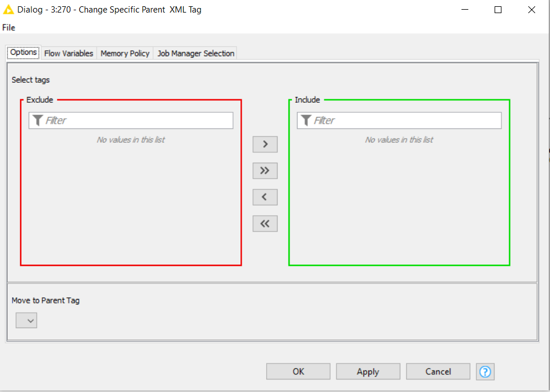550x392 pixels.
Task: Remove all tags using double left arrow
Action: [265, 224]
